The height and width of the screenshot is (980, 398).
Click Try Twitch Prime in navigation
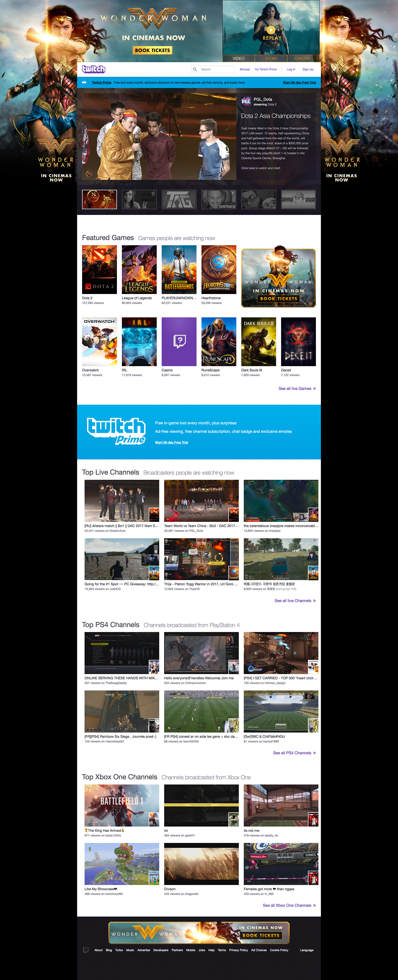266,69
